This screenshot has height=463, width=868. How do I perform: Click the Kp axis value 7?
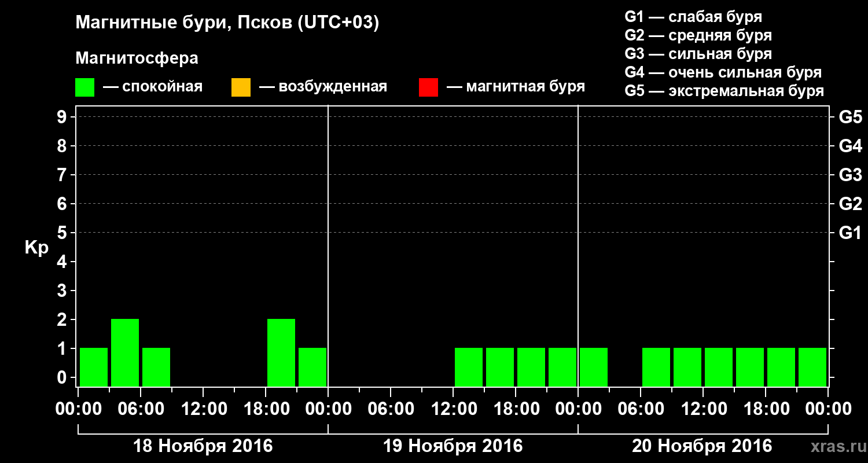click(63, 175)
